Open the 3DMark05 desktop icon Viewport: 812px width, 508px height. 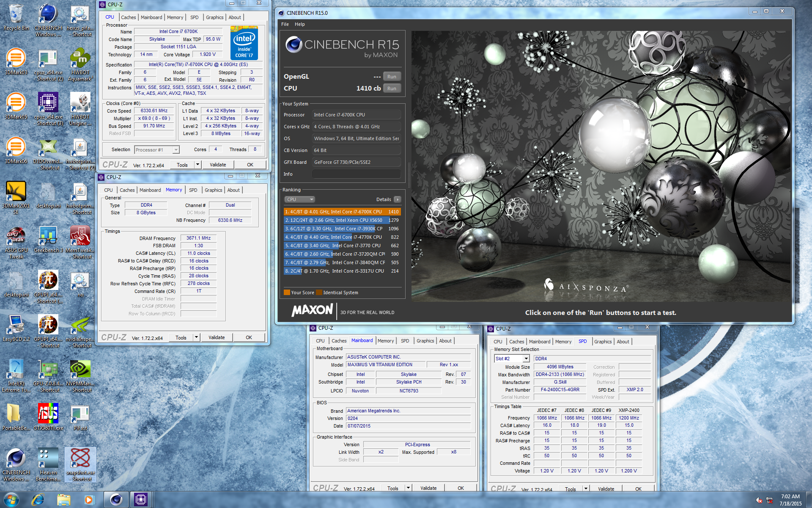pyautogui.click(x=16, y=106)
